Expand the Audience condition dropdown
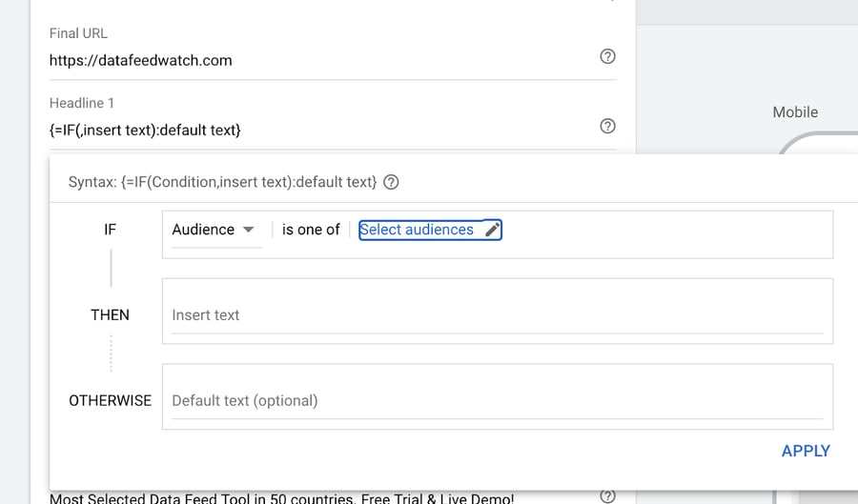Image resolution: width=858 pixels, height=504 pixels. point(214,230)
